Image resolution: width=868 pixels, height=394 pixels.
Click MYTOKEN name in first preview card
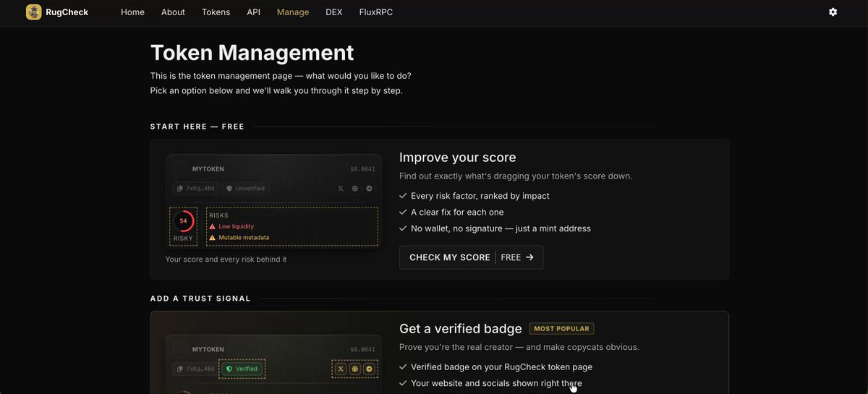pos(208,169)
